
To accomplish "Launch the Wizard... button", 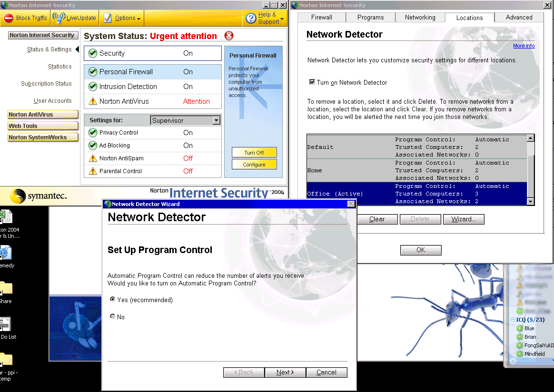I will point(463,219).
